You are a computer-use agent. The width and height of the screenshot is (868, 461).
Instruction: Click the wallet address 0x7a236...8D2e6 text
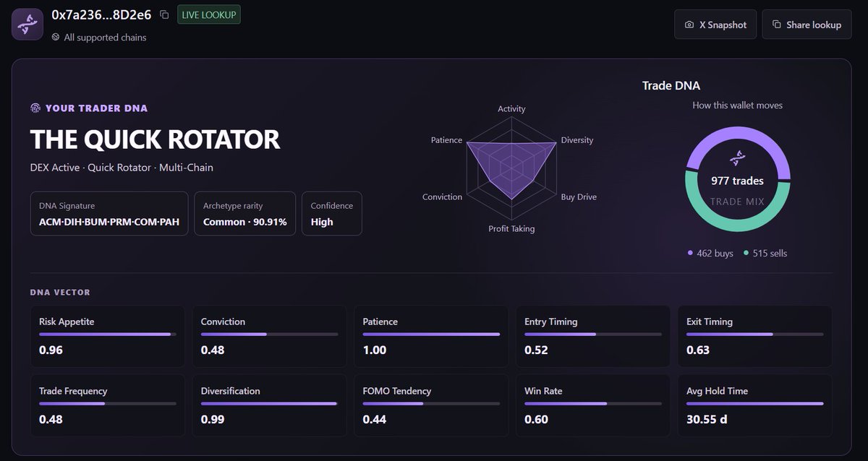(x=101, y=14)
